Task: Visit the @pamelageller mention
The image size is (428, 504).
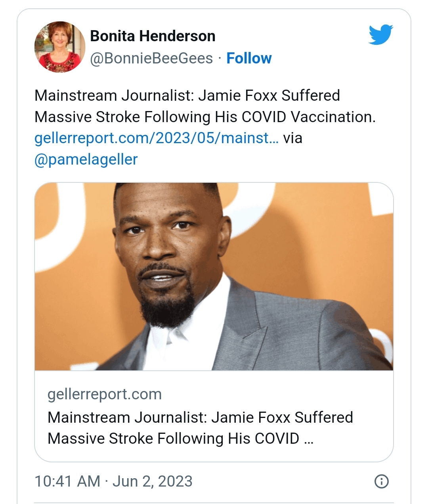Action: point(86,159)
